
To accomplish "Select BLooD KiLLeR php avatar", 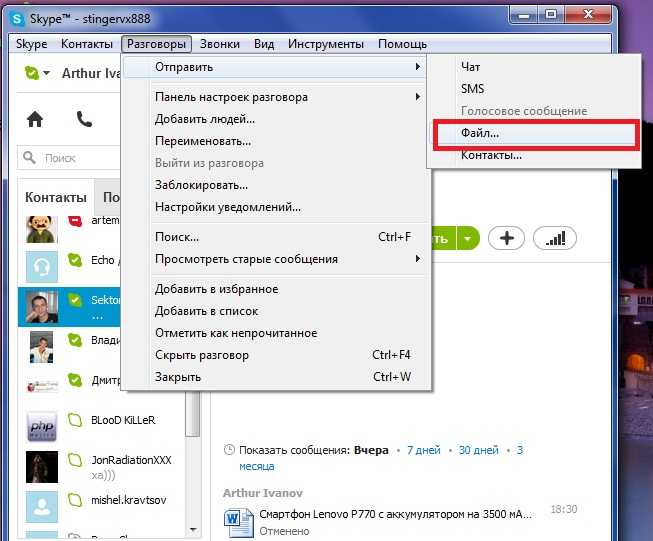I will coord(42,426).
